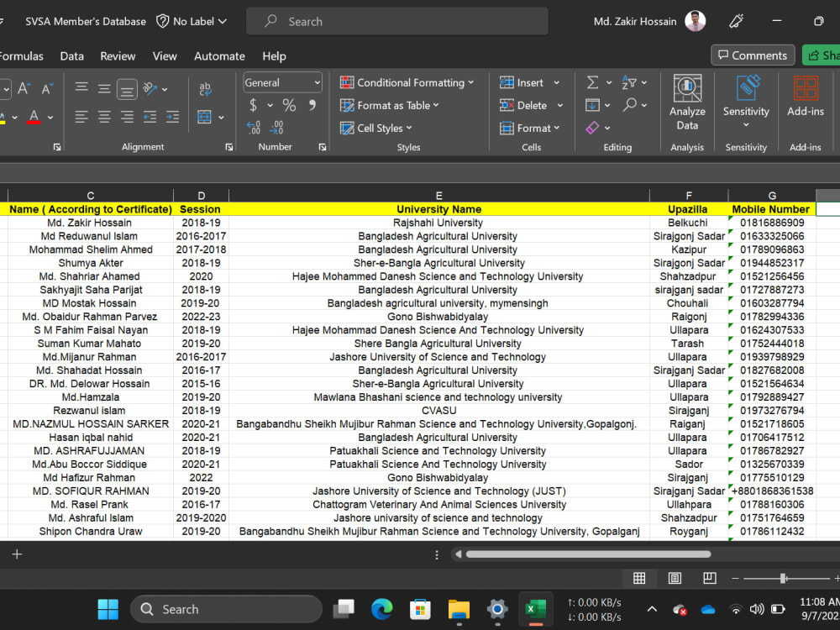Open Sort & Filter menu

pos(635,82)
